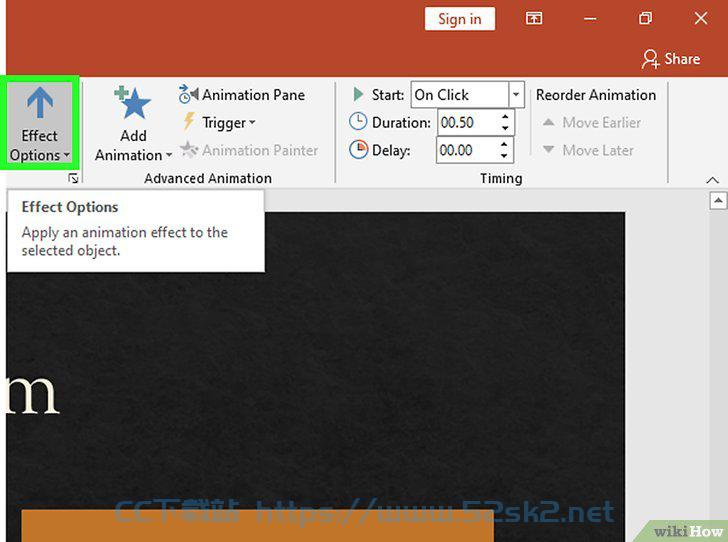
Task: Click the Sign in button
Action: pos(460,19)
